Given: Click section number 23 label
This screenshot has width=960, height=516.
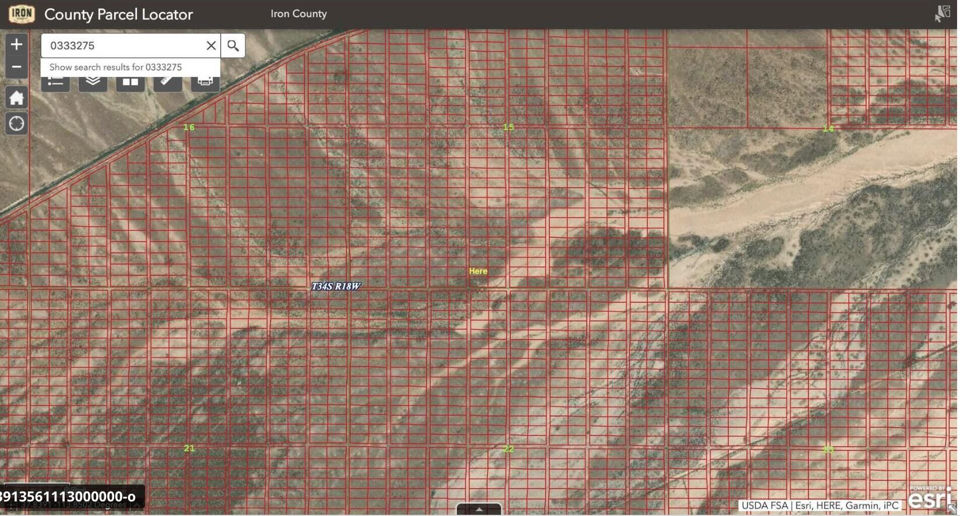Looking at the screenshot, I should [x=828, y=450].
